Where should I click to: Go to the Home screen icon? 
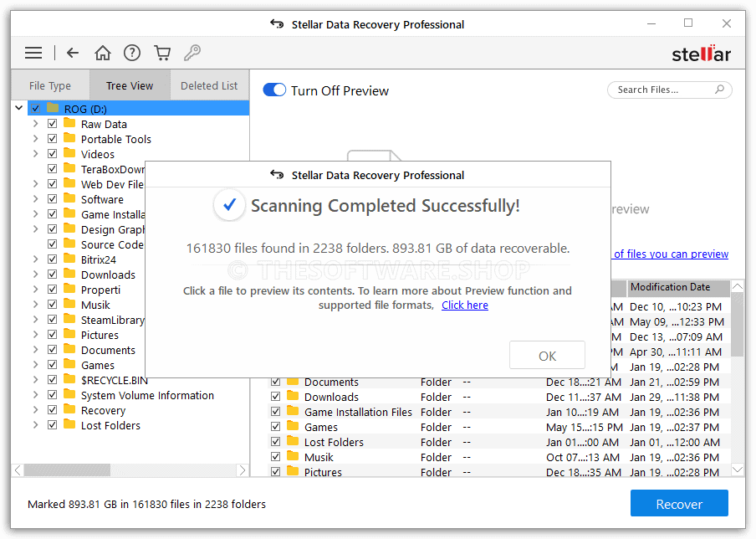click(x=102, y=53)
